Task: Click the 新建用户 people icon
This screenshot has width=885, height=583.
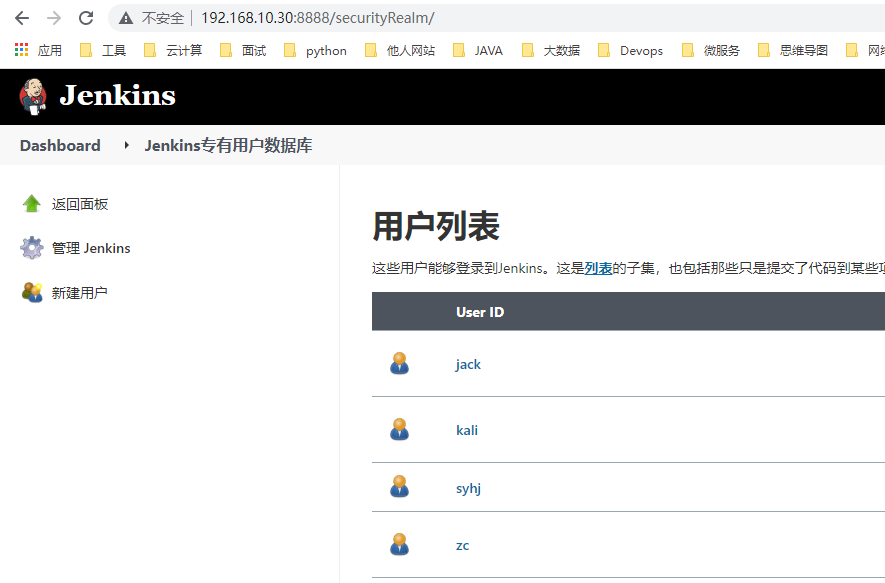Action: 32,292
